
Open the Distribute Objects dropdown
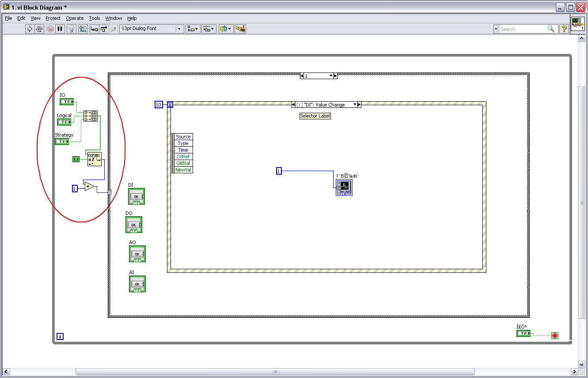(x=209, y=29)
